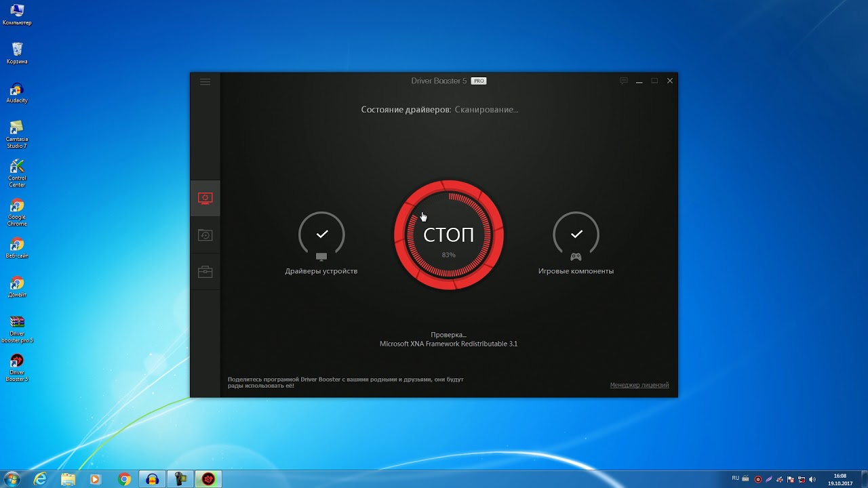This screenshot has height=488, width=868.
Task: Minimize the Driver Booster window
Action: (x=639, y=81)
